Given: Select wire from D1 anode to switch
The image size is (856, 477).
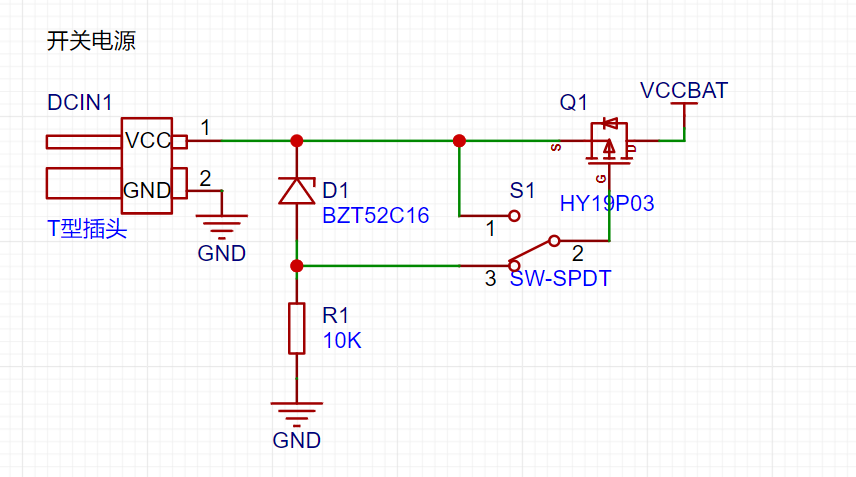Looking at the screenshot, I should click(378, 266).
